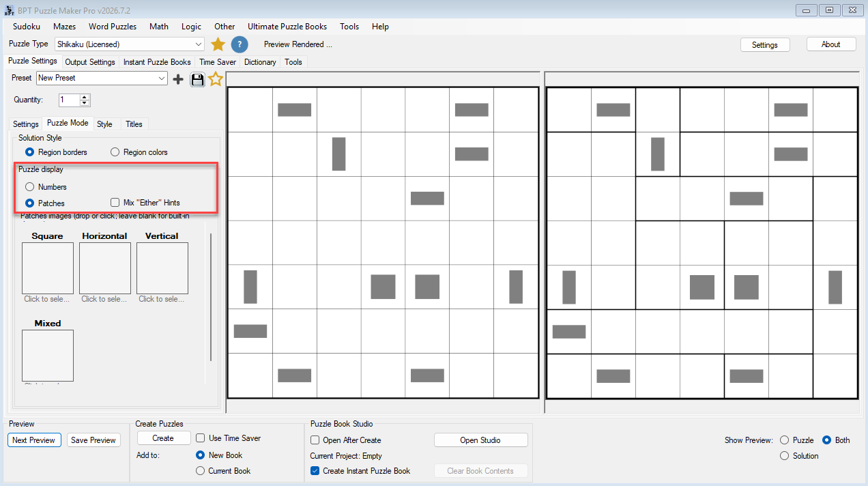Viewport: 868px width, 486px height.
Task: Click the gold favorite star beside Puzzle Type
Action: point(218,44)
